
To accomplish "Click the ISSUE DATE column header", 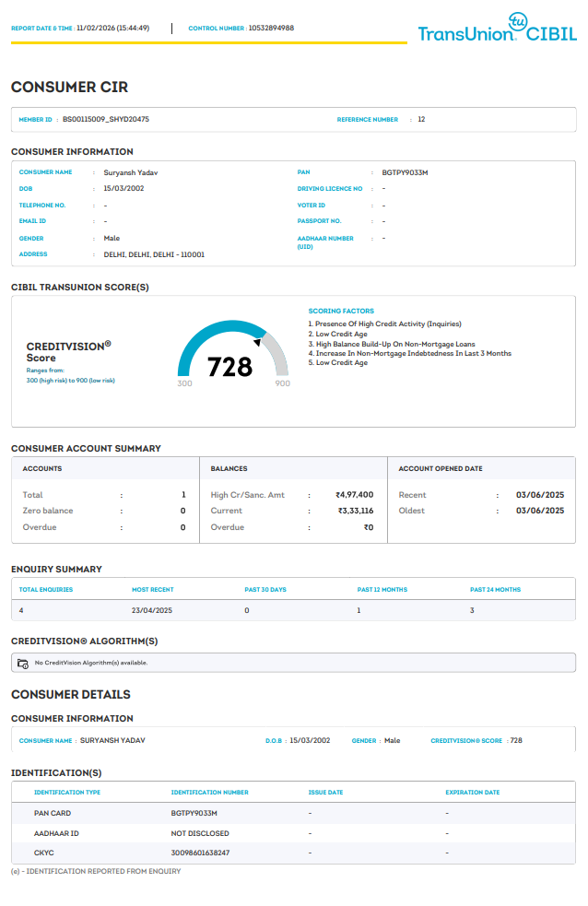I will pyautogui.click(x=325, y=792).
